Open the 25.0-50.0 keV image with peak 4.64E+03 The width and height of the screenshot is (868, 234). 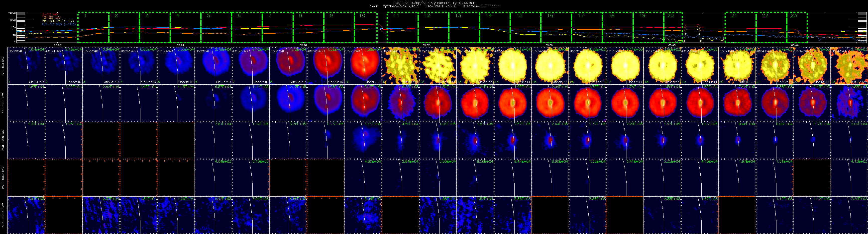coord(213,177)
